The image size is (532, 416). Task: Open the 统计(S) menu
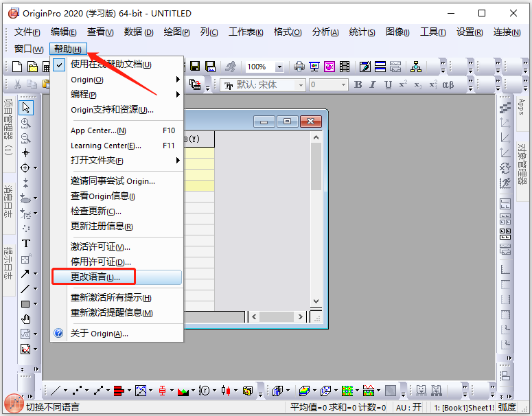click(x=362, y=32)
